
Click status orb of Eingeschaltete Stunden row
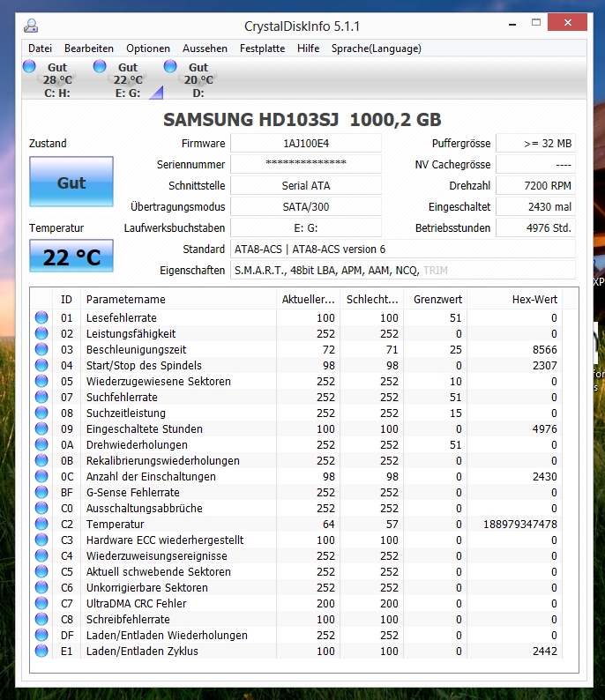click(x=41, y=428)
